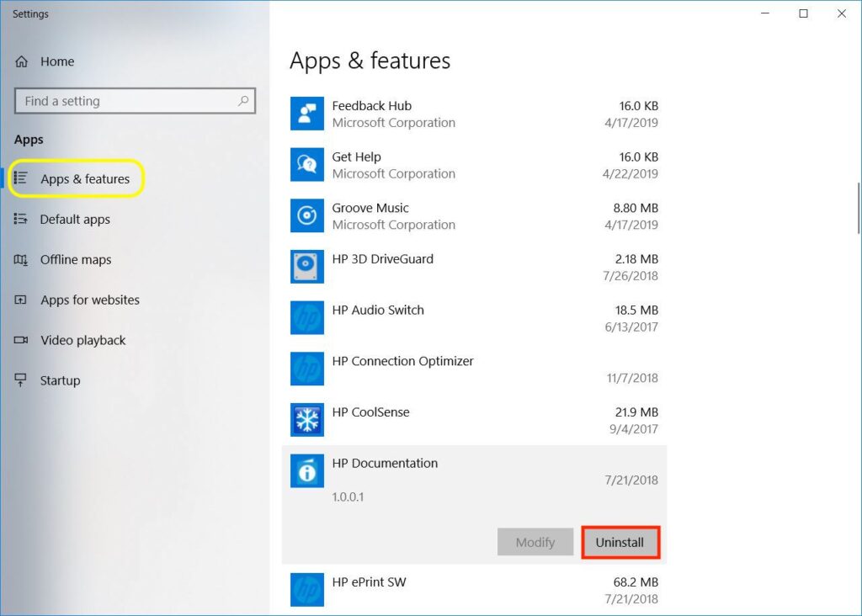Switch to Video playback settings

82,341
